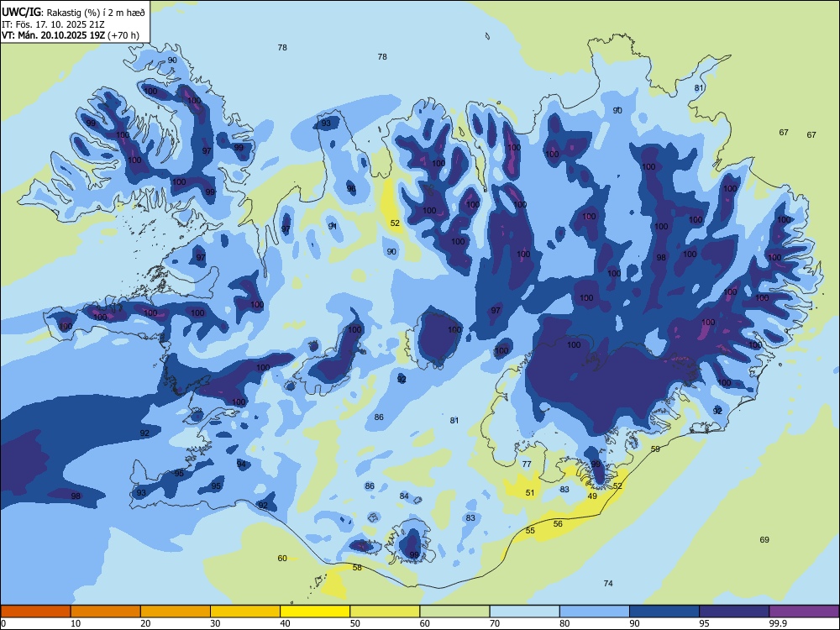Click the 20–30 legend color swatch
This screenshot has width=840, height=630.
(176, 612)
